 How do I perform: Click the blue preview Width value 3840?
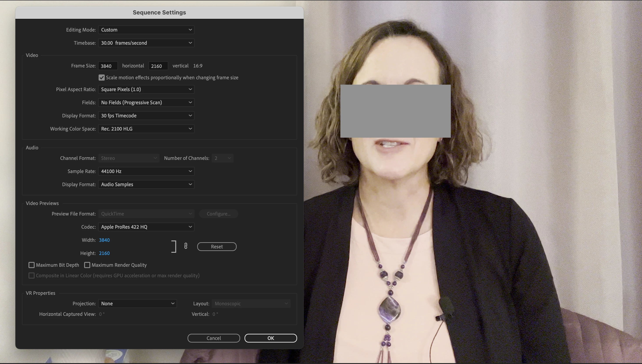(104, 240)
